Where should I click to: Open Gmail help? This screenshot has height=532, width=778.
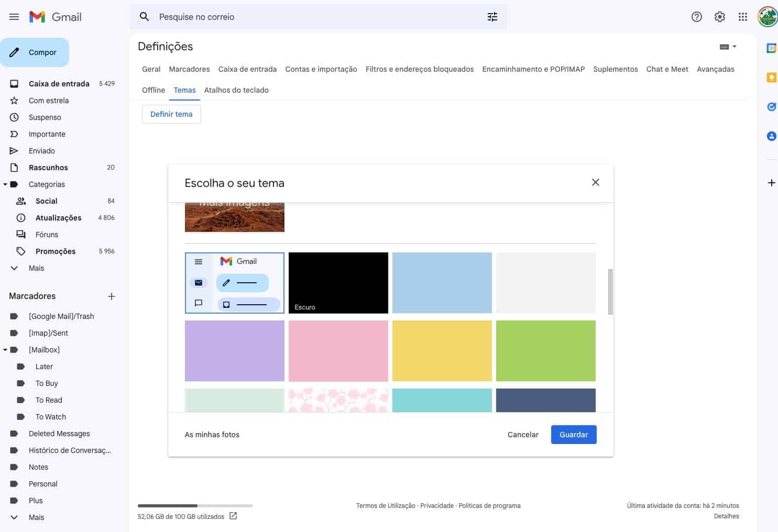click(696, 16)
